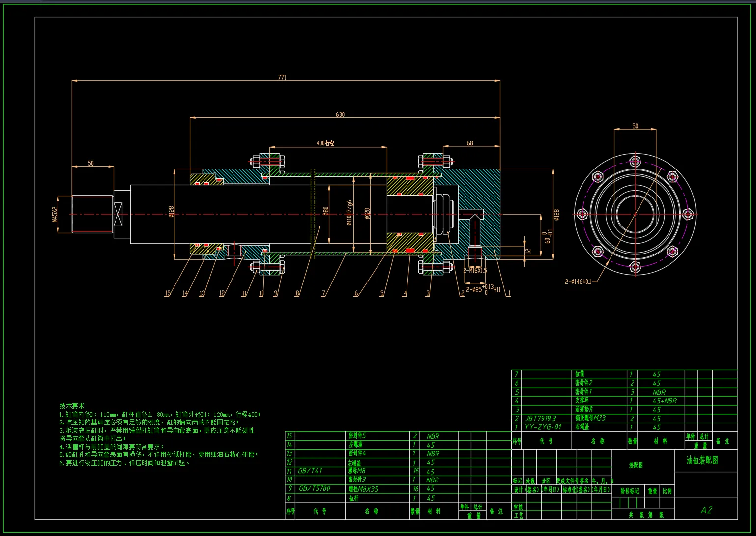Viewport: 756px width, 536px height.
Task: Select the '标准化' title block label
Action: tap(569, 489)
